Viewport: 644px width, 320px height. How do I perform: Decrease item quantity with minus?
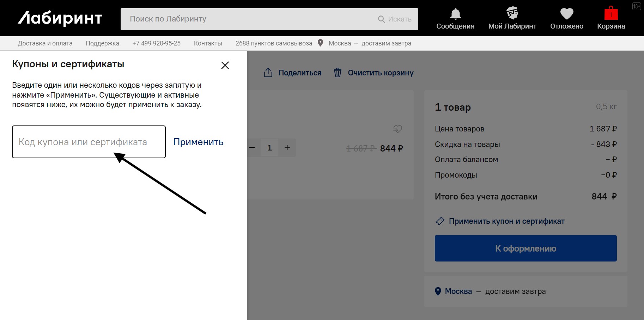(x=252, y=148)
